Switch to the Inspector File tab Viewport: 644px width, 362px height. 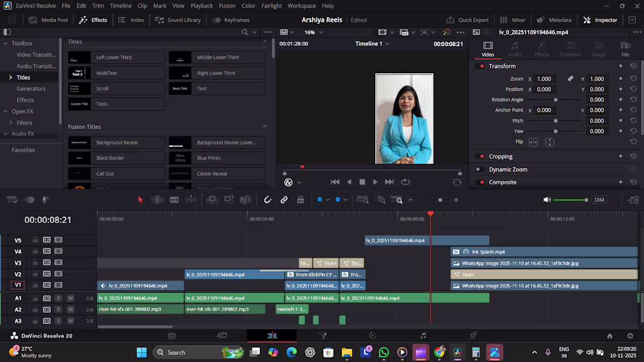click(625, 49)
